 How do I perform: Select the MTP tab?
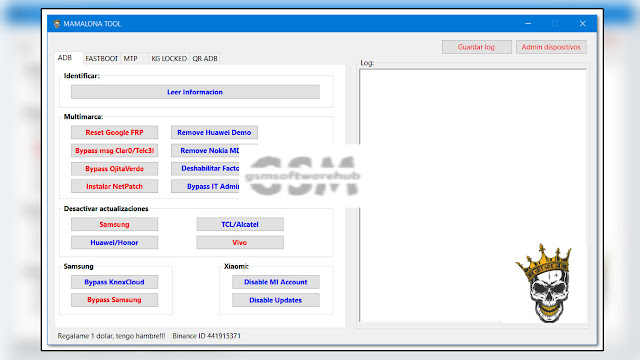131,59
